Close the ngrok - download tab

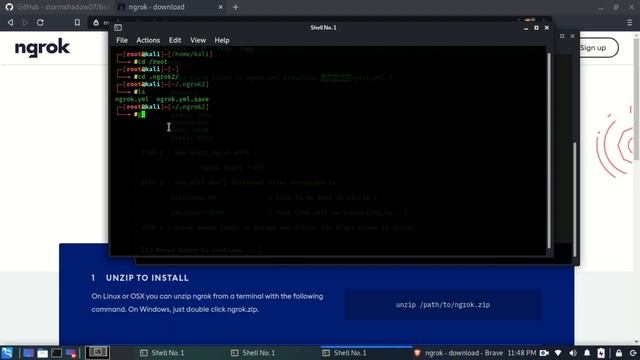pyautogui.click(x=220, y=7)
